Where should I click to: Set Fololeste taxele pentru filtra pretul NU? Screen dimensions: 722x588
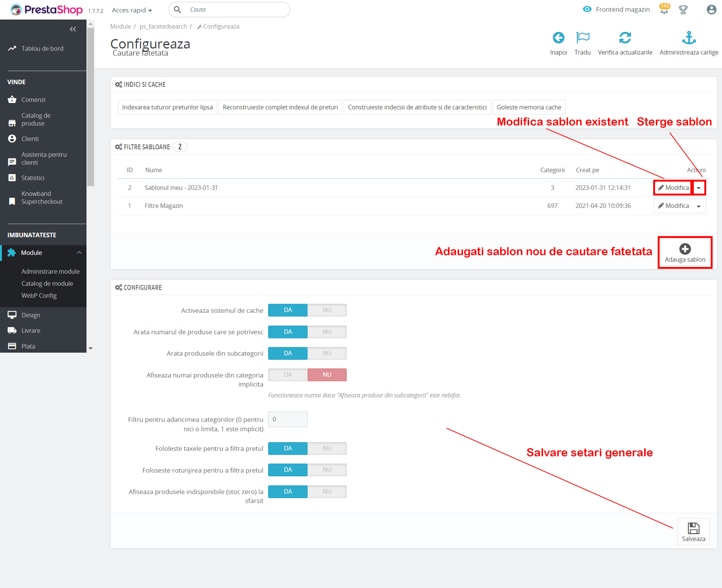(x=327, y=449)
